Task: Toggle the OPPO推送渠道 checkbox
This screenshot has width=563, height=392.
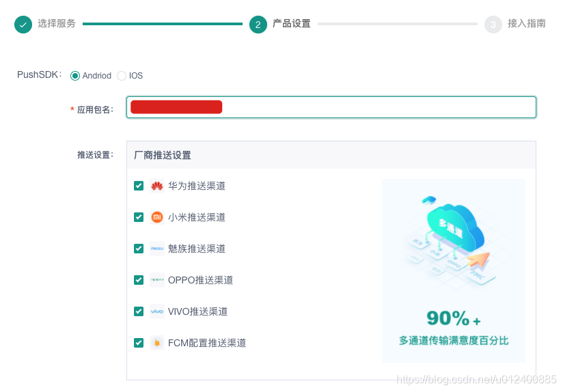Action: 139,280
